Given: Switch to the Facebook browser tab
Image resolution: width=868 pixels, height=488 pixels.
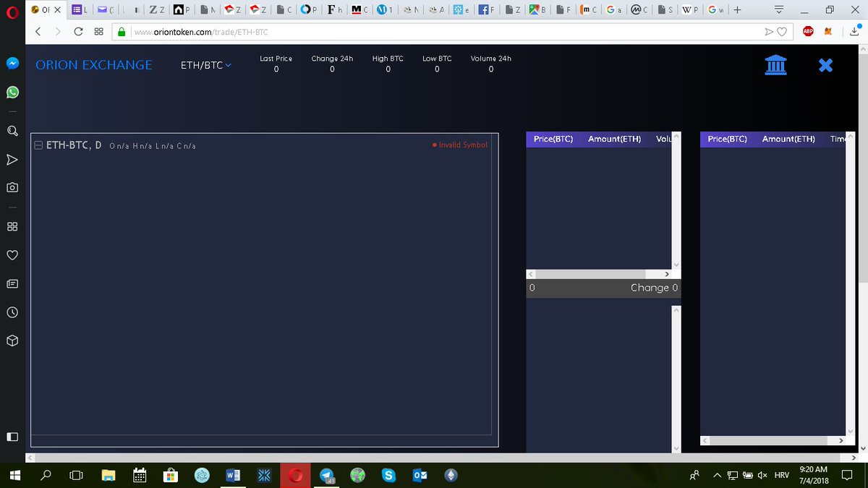Looking at the screenshot, I should (x=488, y=10).
